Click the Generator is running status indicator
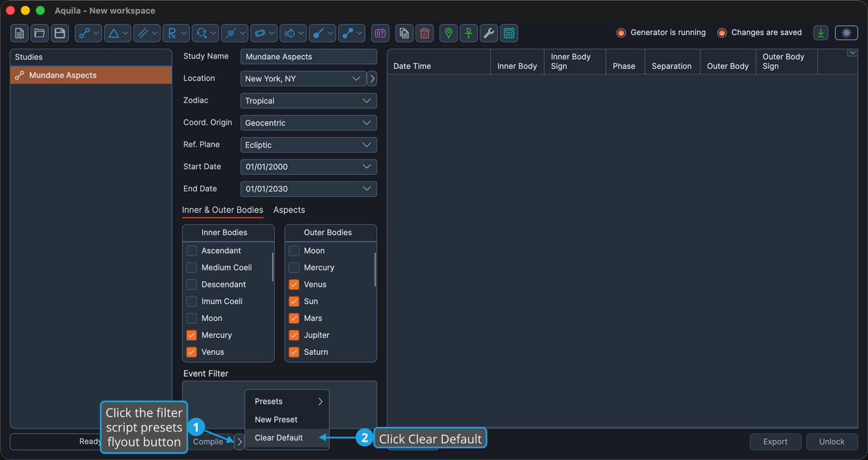 tap(661, 32)
